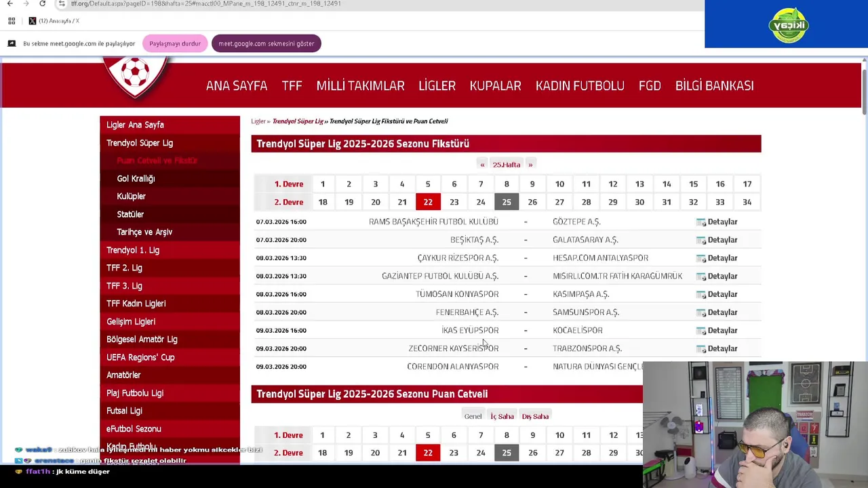Click the TFF football logo
Screen dimensions: 868x488
pyautogui.click(x=136, y=76)
